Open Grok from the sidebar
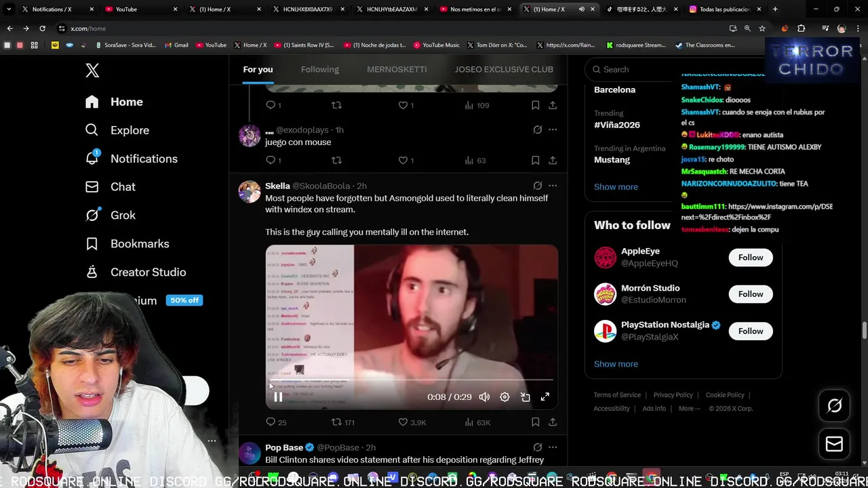This screenshot has width=868, height=488. (x=110, y=216)
